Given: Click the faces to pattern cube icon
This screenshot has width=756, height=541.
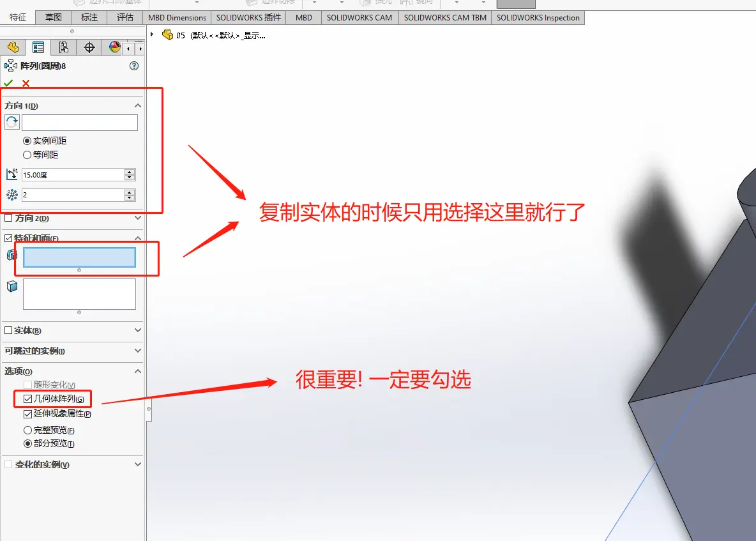Looking at the screenshot, I should coord(12,286).
